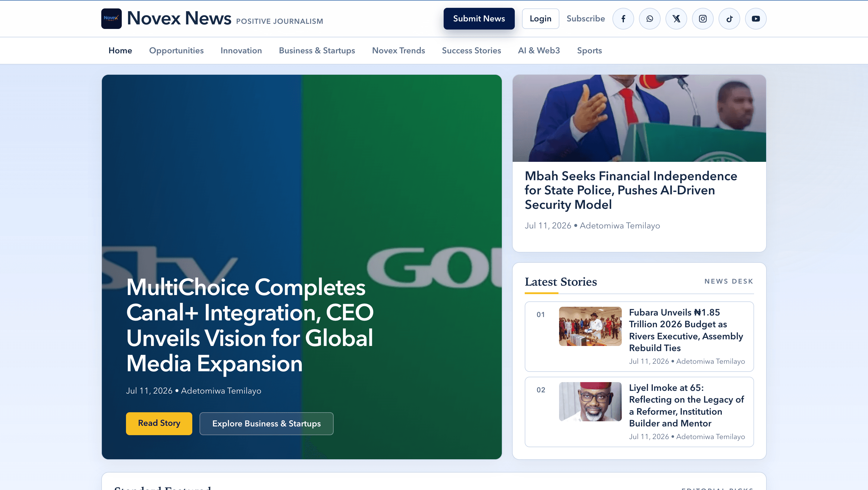Open the Mbah Seeks Financial Independence headline

click(631, 190)
